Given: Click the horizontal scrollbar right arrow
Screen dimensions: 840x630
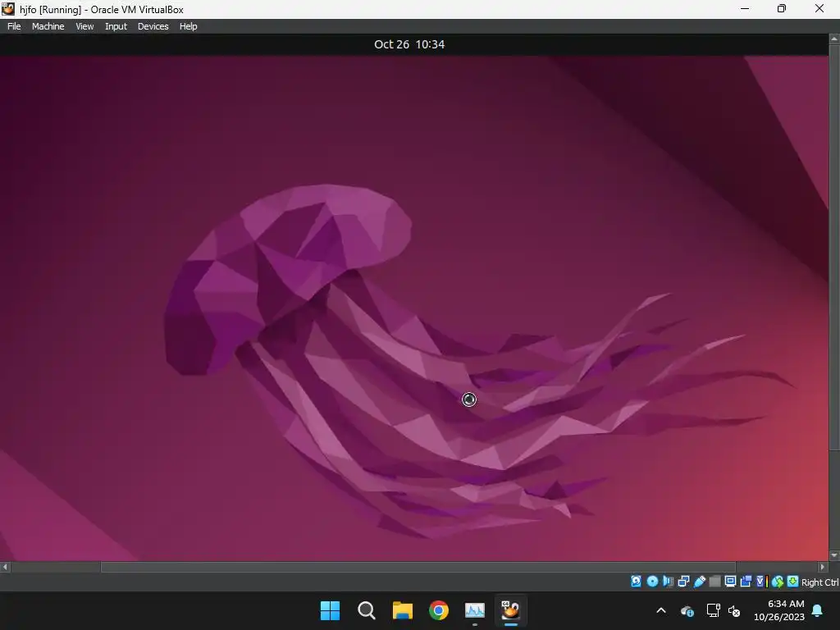Looking at the screenshot, I should (x=822, y=567).
